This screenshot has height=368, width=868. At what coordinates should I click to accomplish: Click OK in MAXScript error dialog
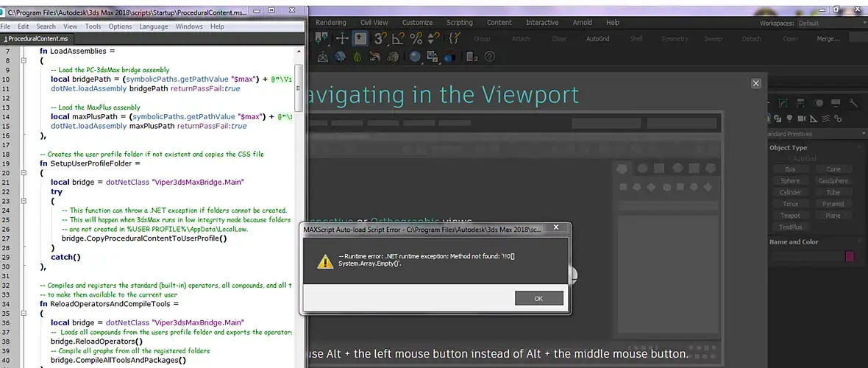[x=538, y=298]
